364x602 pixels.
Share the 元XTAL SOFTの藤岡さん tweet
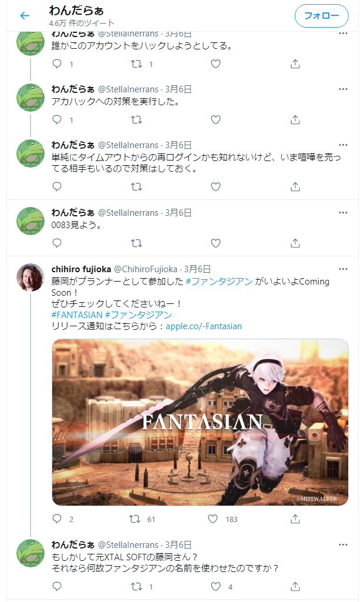click(x=295, y=586)
